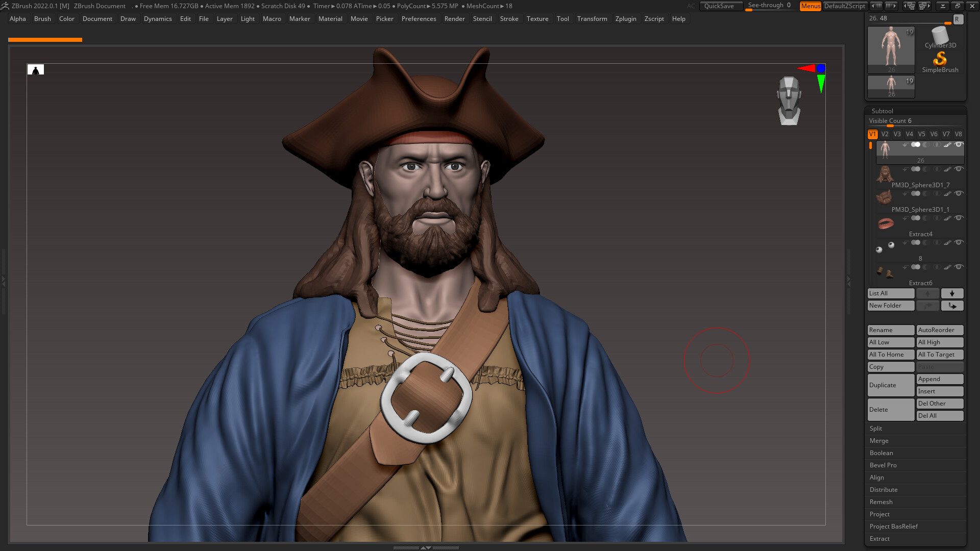Expand the Subtool panel header
This screenshot has width=980, height=551.
(x=883, y=111)
